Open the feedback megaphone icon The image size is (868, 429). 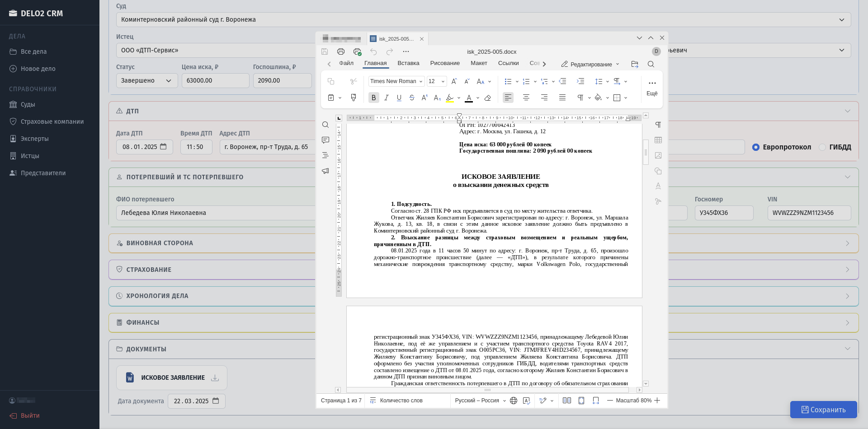[325, 171]
